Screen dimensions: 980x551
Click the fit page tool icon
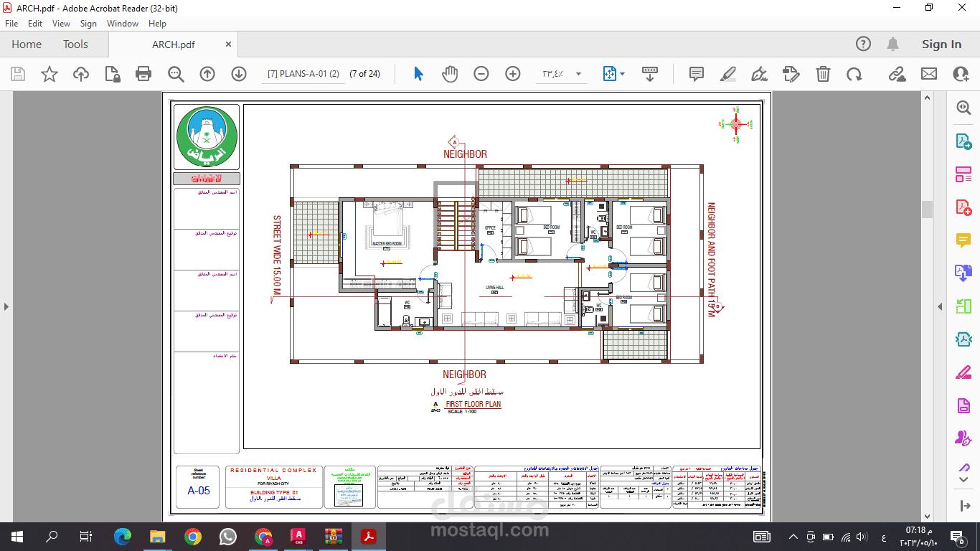click(610, 74)
